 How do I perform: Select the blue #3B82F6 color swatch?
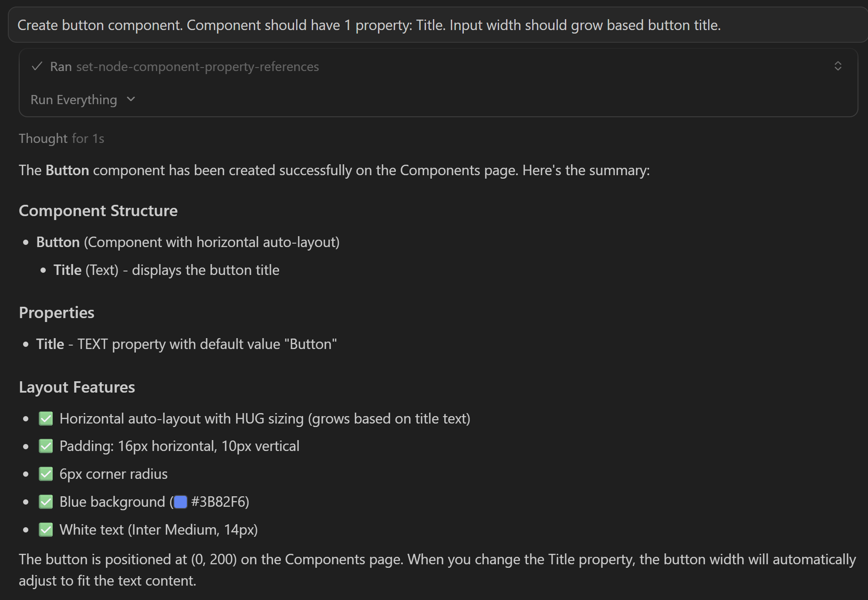(x=179, y=502)
